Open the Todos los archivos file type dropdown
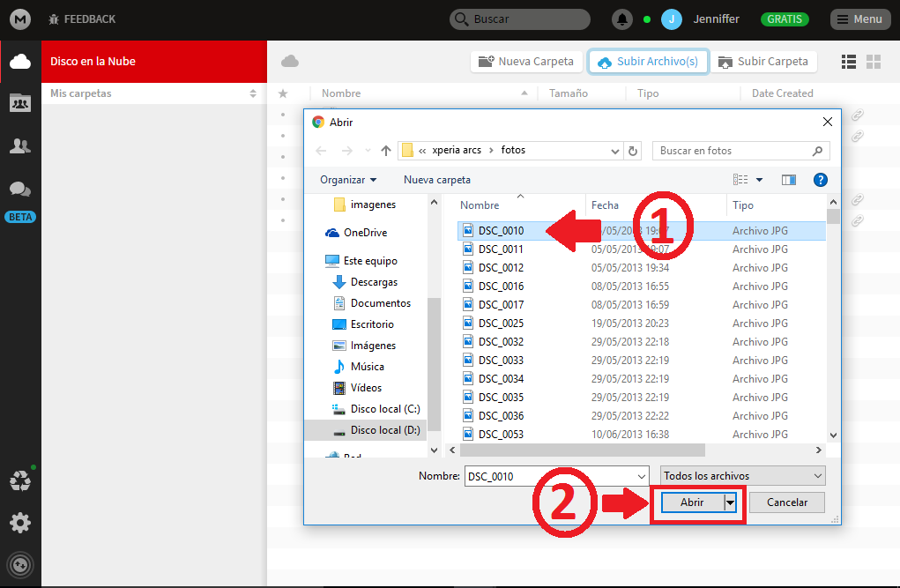The image size is (900, 588). (x=741, y=475)
